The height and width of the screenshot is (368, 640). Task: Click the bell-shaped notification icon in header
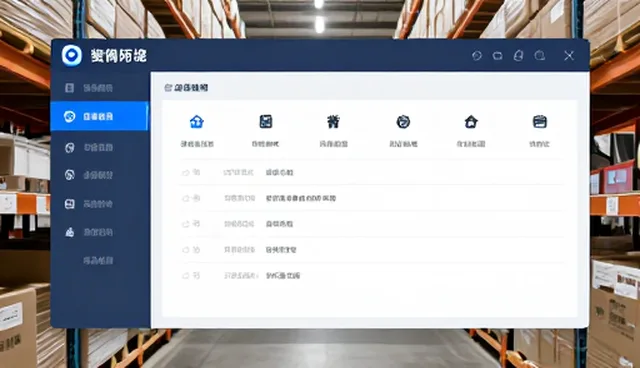518,55
